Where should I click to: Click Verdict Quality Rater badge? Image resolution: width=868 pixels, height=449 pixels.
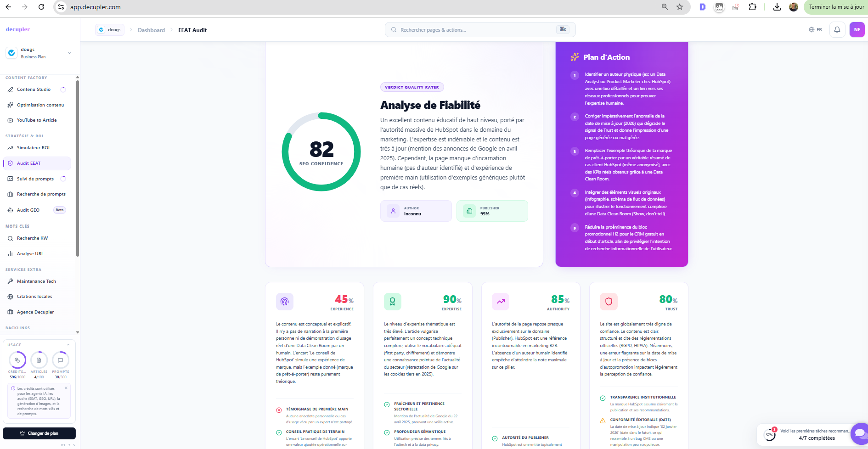[x=412, y=87]
